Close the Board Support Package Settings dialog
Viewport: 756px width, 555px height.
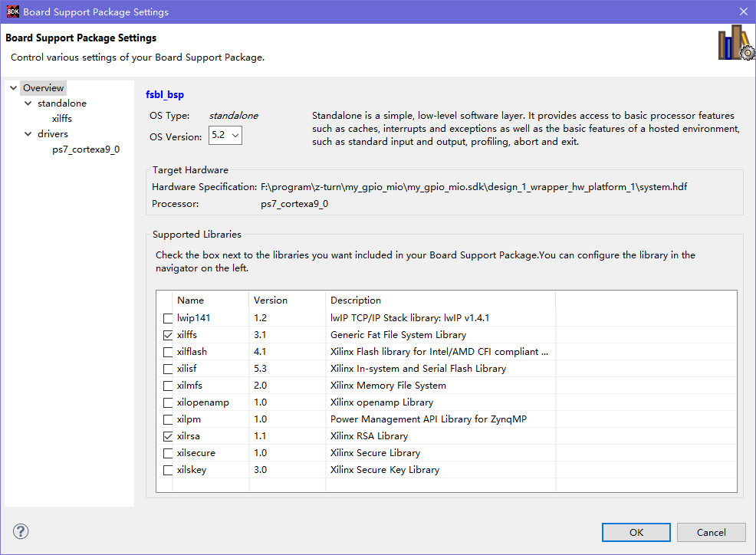744,11
